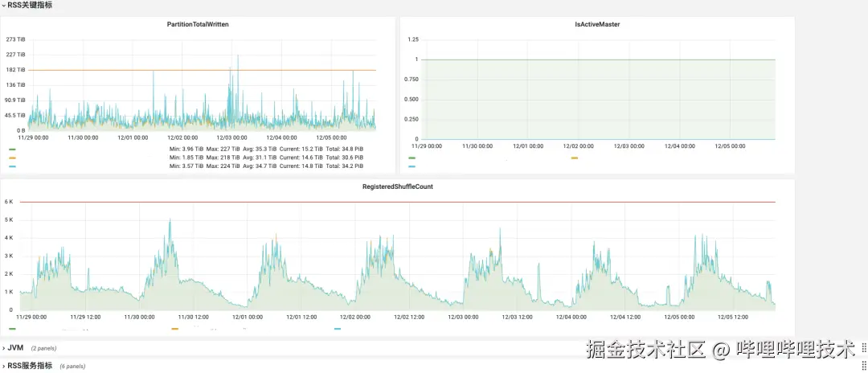Click legend value "Max: 227 TiB"
The height and width of the screenshot is (373, 868).
pyautogui.click(x=223, y=150)
